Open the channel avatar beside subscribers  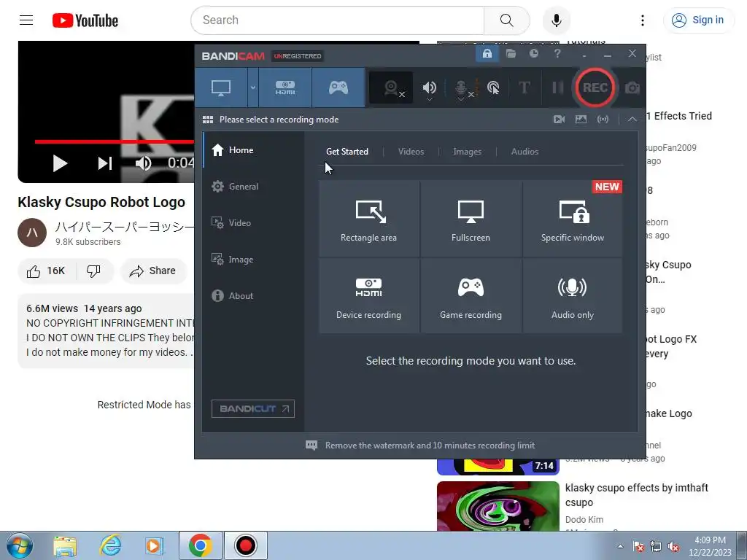click(x=32, y=233)
